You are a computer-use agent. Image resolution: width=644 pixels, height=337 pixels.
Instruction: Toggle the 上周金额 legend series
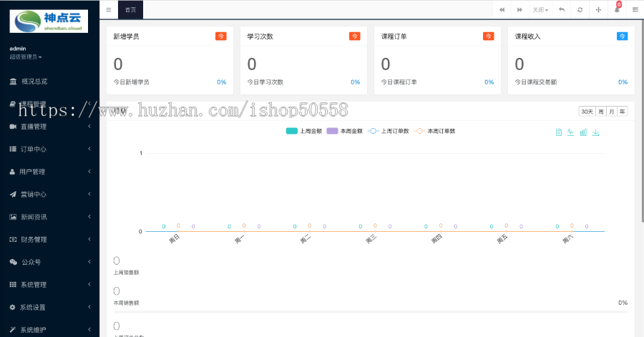(304, 131)
